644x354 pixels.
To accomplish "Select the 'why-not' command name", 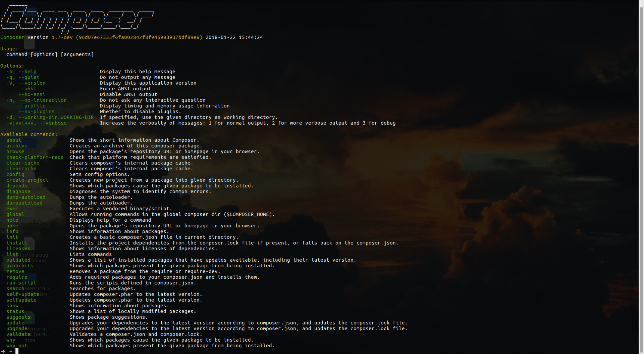I will (17, 346).
